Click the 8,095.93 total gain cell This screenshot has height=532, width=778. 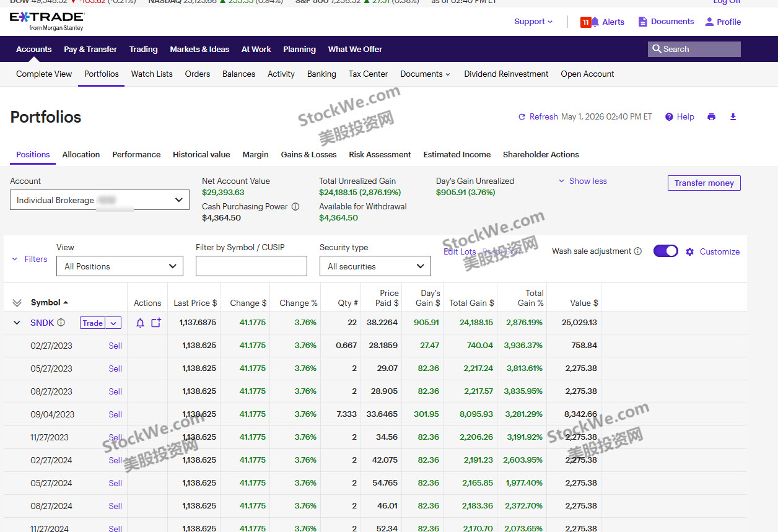click(x=476, y=414)
